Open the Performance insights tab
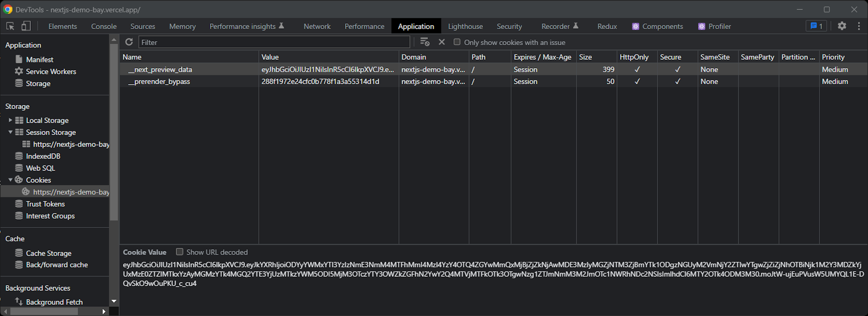 click(x=247, y=26)
